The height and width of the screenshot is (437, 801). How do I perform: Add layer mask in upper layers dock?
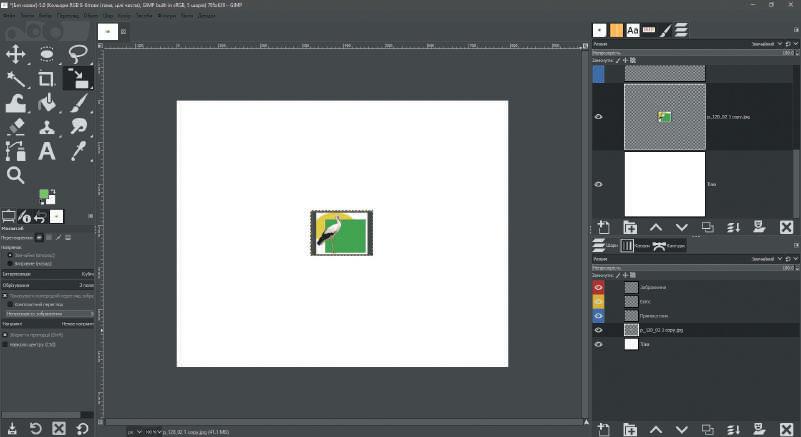pos(760,227)
